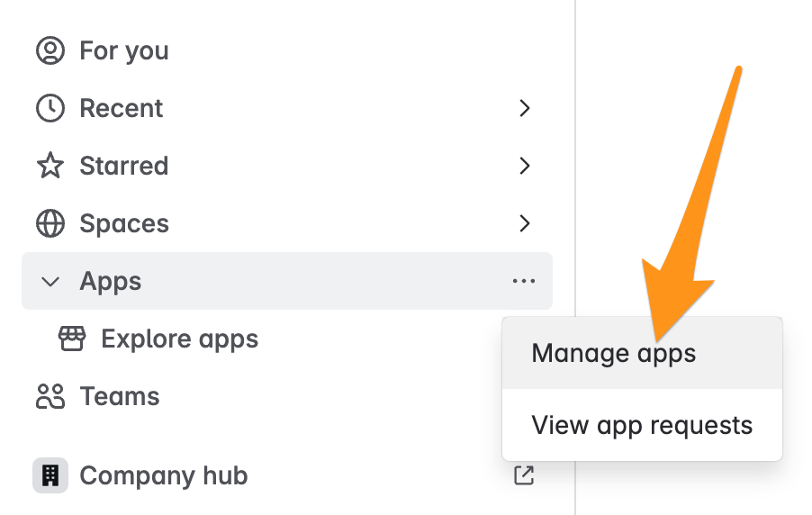Click the Company hub building icon
Image resolution: width=812 pixels, height=515 pixels.
click(50, 475)
